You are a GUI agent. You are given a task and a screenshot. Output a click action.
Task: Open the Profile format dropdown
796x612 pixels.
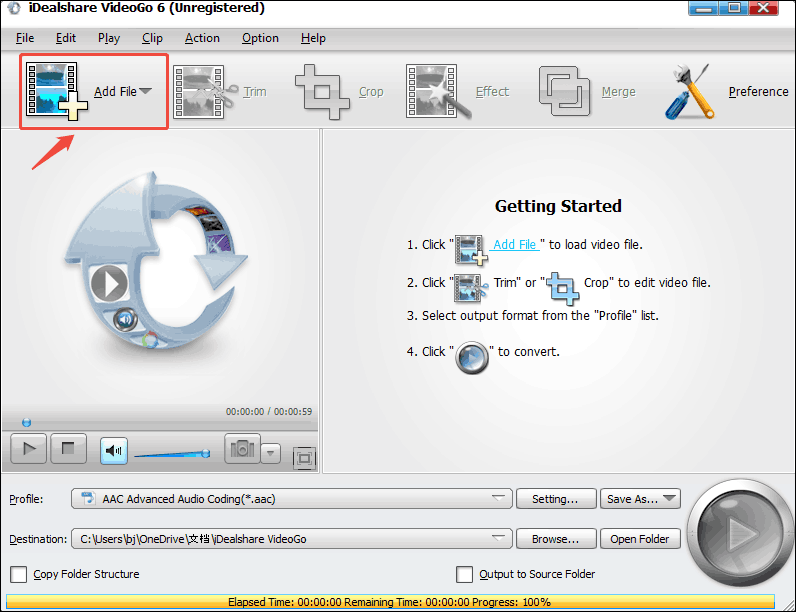tap(291, 499)
